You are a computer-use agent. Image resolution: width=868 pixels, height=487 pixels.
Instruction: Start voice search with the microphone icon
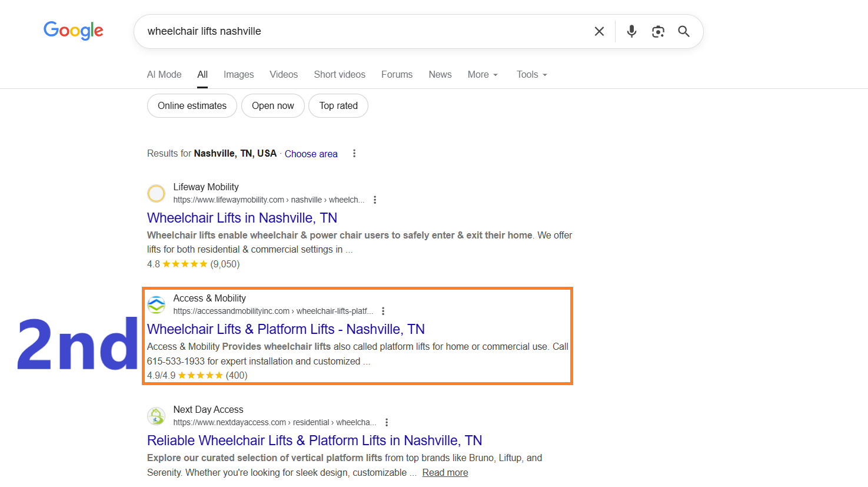631,31
